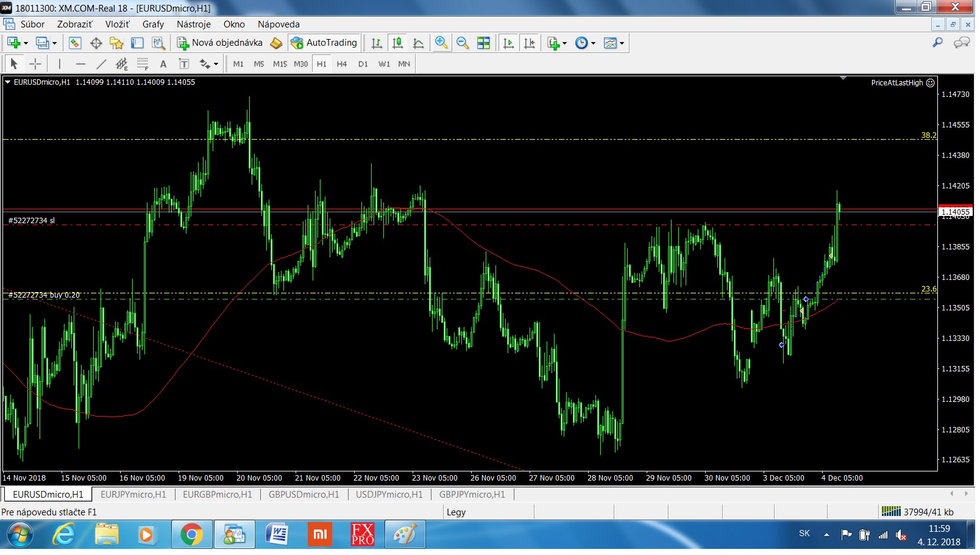Open the Market Watch window icon
This screenshot has height=555, width=980.
coord(75,43)
